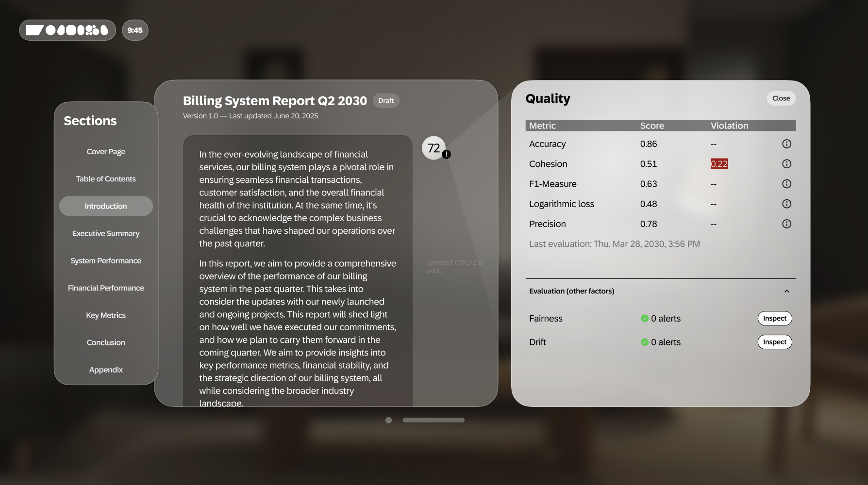Screen dimensions: 868x485
Task: Click the Billing System Report Q2 2030 title
Action: pos(275,100)
